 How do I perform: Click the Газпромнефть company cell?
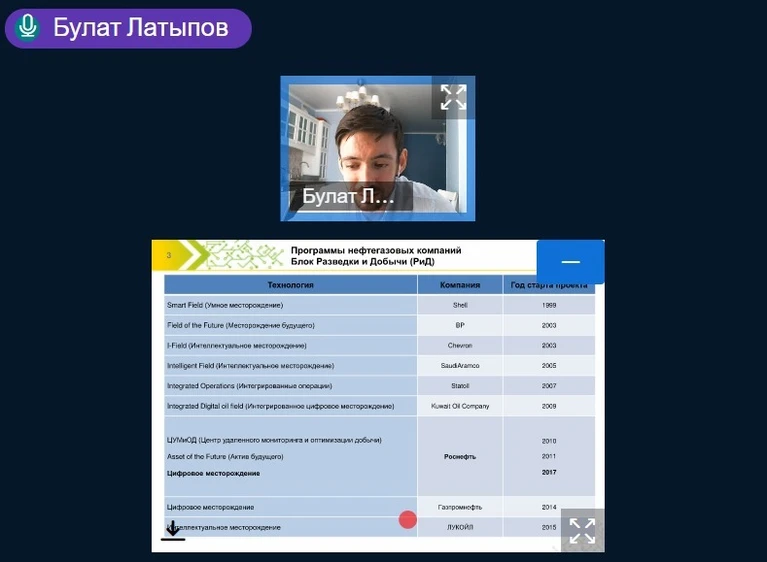(460, 507)
